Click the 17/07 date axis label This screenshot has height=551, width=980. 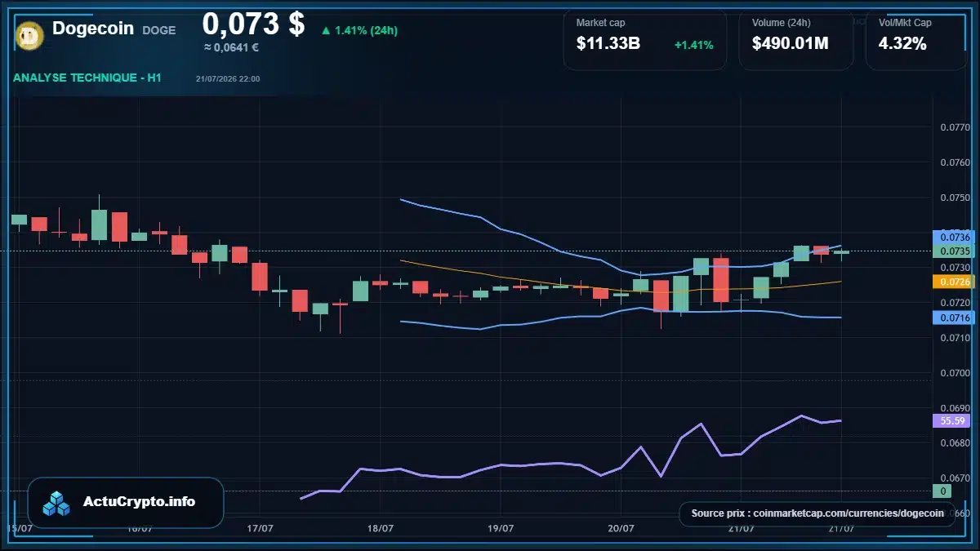260,528
